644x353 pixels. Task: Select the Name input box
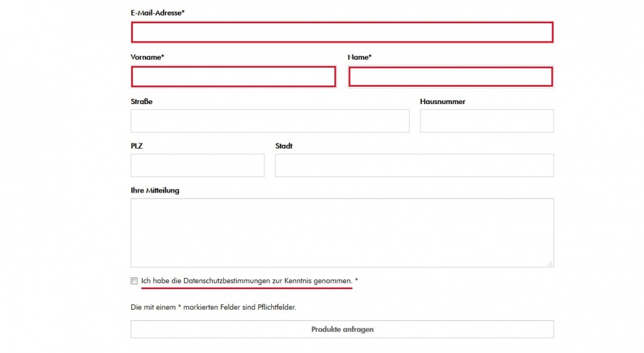451,77
